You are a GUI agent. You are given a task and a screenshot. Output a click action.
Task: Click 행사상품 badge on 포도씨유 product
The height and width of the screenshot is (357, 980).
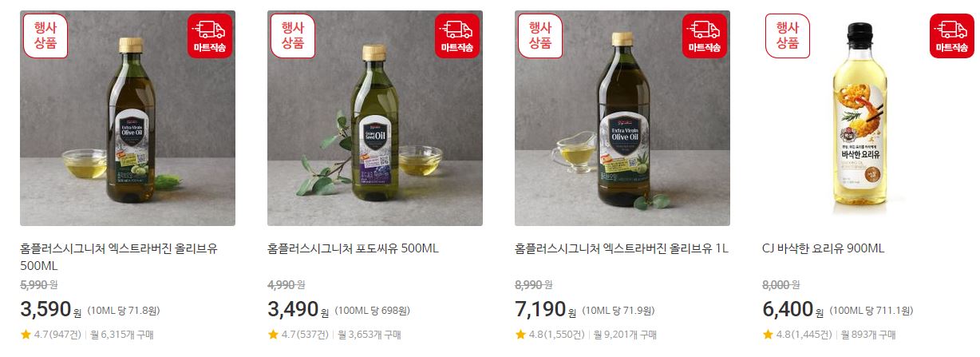293,36
